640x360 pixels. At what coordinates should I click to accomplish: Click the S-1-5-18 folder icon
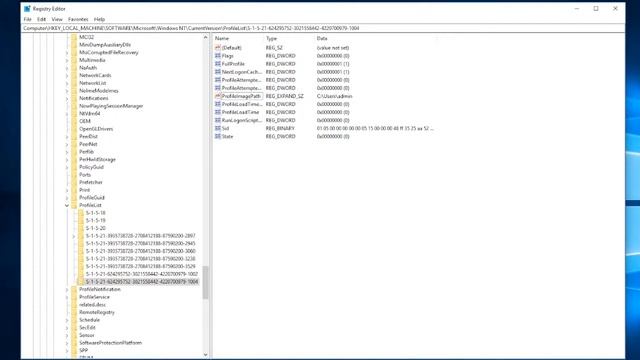click(x=81, y=213)
